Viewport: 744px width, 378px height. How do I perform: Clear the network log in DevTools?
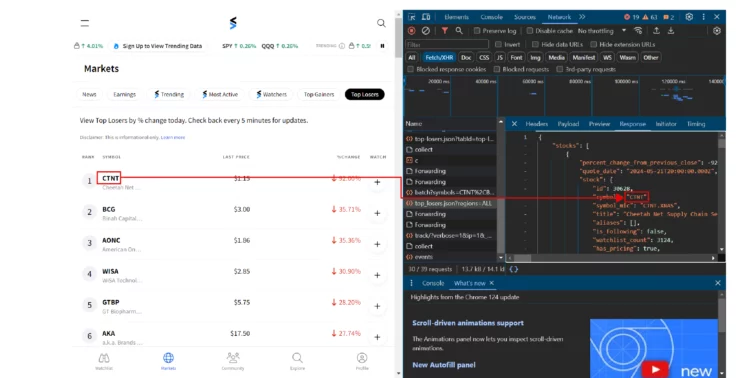coord(426,30)
